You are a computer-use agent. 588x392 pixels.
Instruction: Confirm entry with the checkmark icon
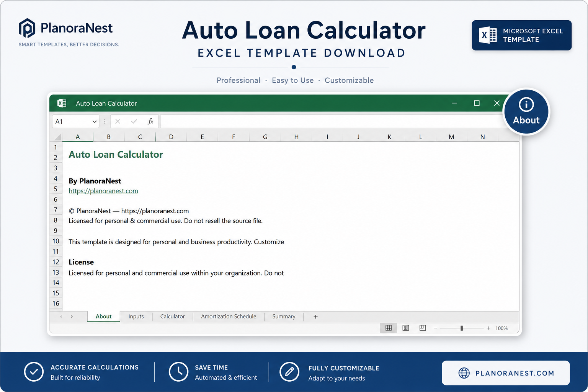(134, 121)
